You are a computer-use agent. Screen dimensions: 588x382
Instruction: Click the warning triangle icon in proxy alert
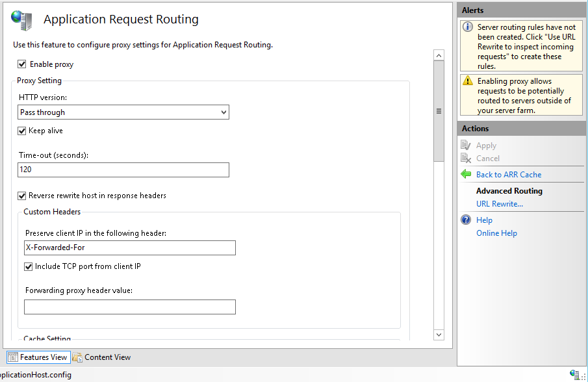point(468,80)
